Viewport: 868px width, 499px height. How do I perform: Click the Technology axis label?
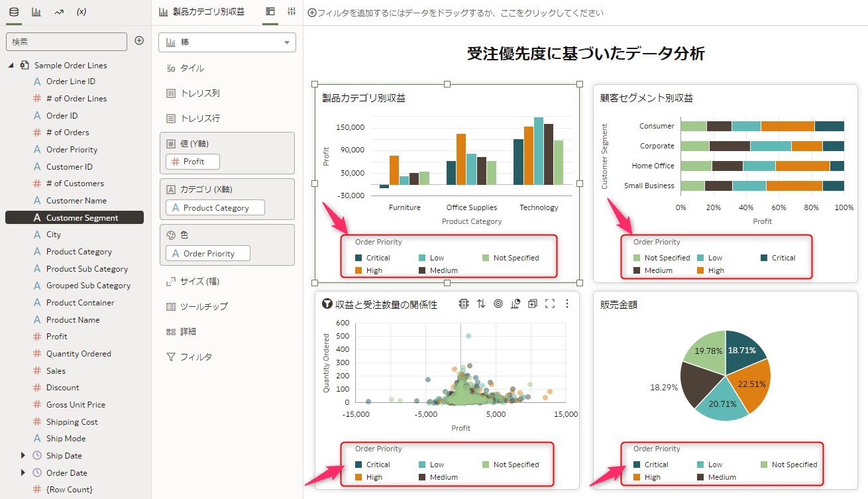[x=539, y=207]
